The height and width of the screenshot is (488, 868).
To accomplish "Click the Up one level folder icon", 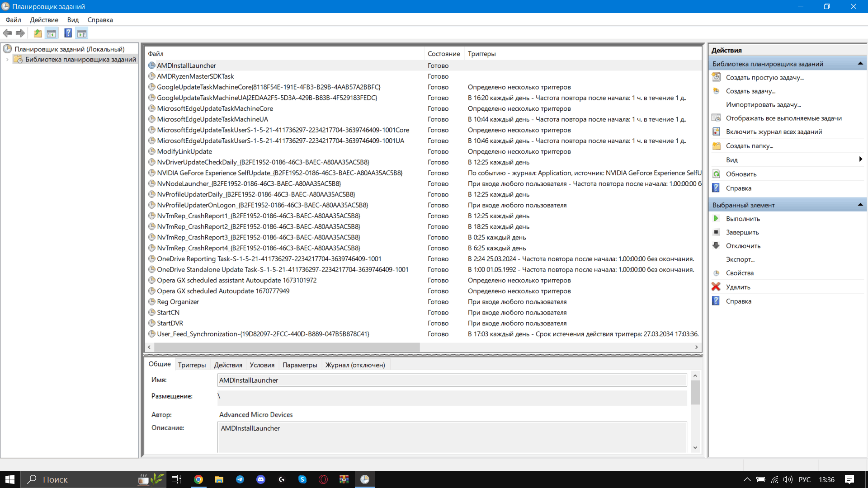I will point(38,33).
